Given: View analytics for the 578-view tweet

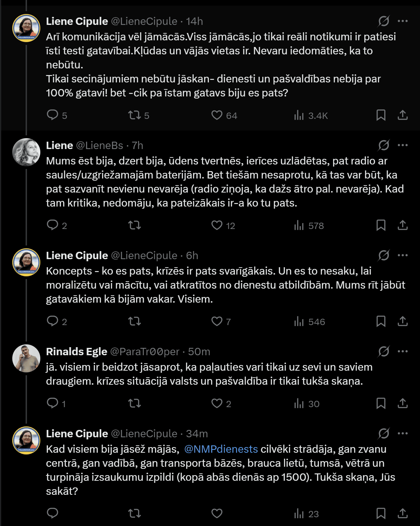Looking at the screenshot, I should point(309,225).
